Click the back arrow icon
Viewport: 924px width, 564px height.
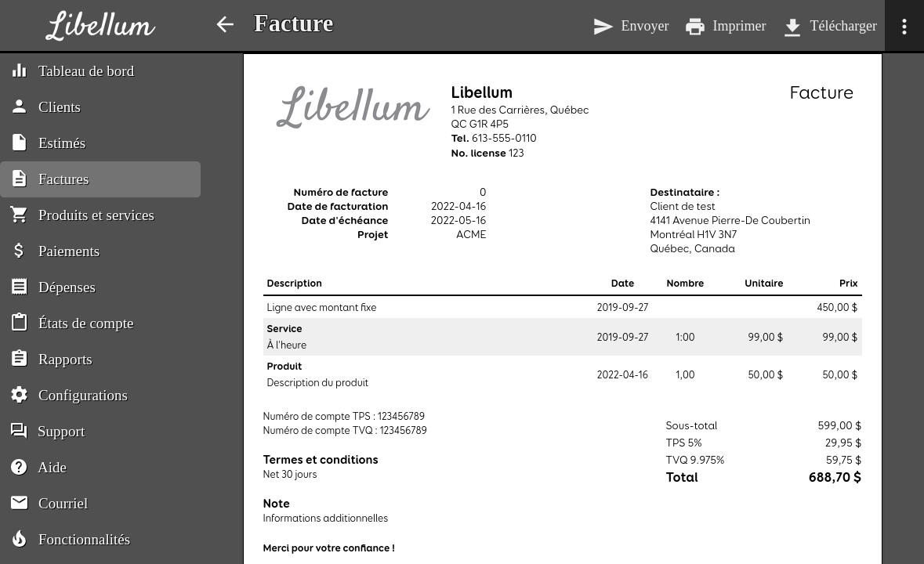pyautogui.click(x=225, y=25)
